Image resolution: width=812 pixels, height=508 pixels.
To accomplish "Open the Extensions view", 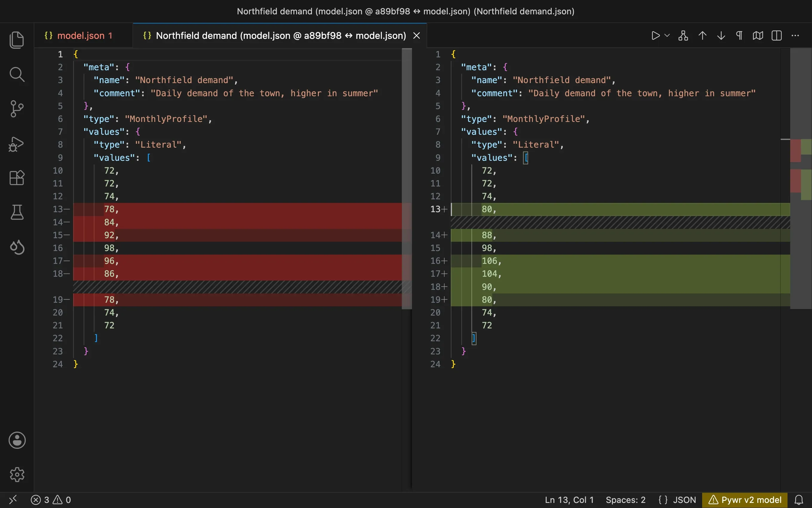I will tap(17, 178).
